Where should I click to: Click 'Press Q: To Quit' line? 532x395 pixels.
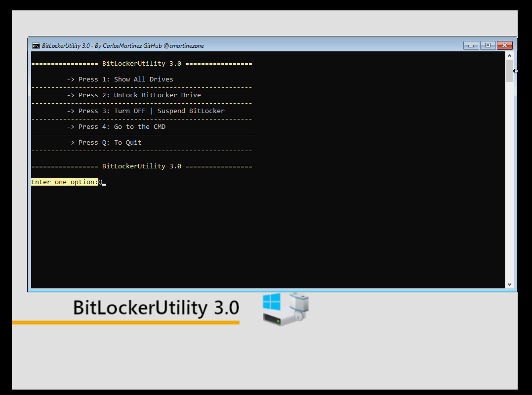pos(104,143)
